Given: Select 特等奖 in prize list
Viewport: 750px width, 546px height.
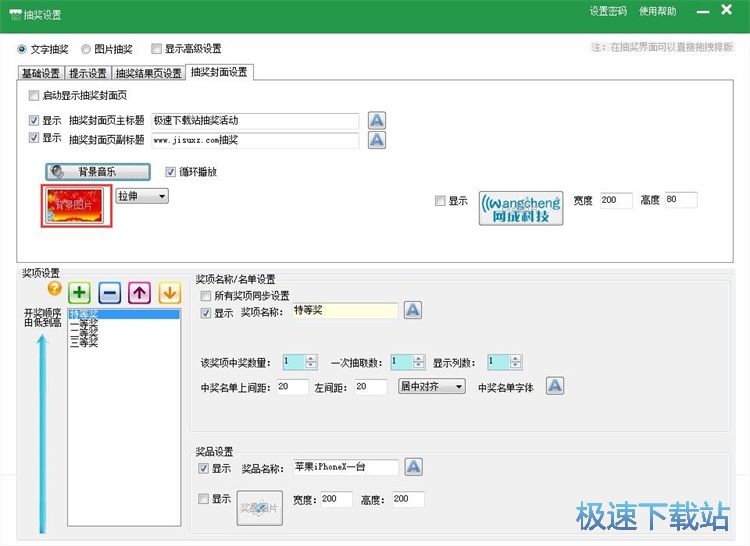Looking at the screenshot, I should coord(124,314).
